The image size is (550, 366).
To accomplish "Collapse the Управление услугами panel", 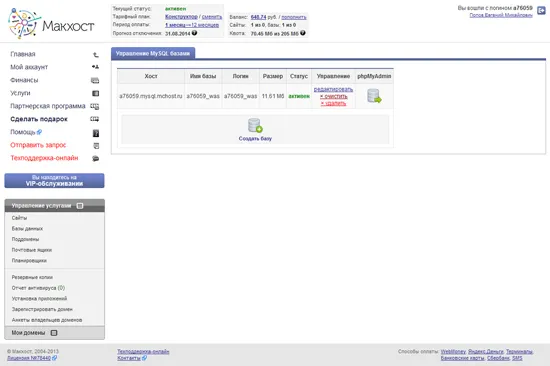I will pos(80,206).
